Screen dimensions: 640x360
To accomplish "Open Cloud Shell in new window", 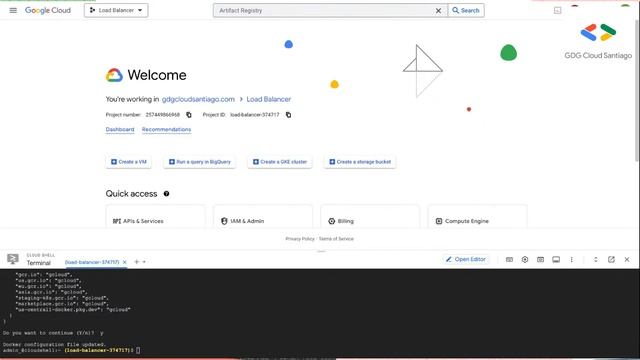I will (x=611, y=259).
